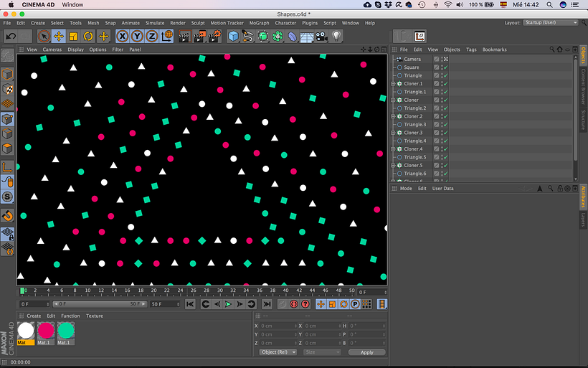Open the Simulate menu
The image size is (588, 368).
pos(155,23)
